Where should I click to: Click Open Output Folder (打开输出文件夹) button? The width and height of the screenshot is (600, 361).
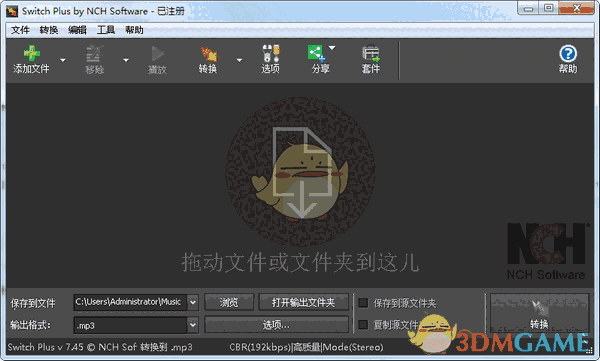(303, 302)
